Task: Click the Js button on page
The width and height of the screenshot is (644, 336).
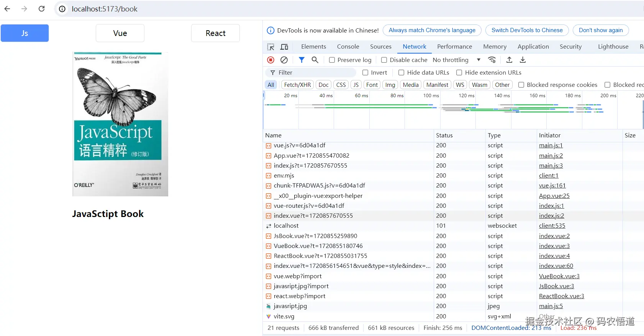Action: pos(25,33)
